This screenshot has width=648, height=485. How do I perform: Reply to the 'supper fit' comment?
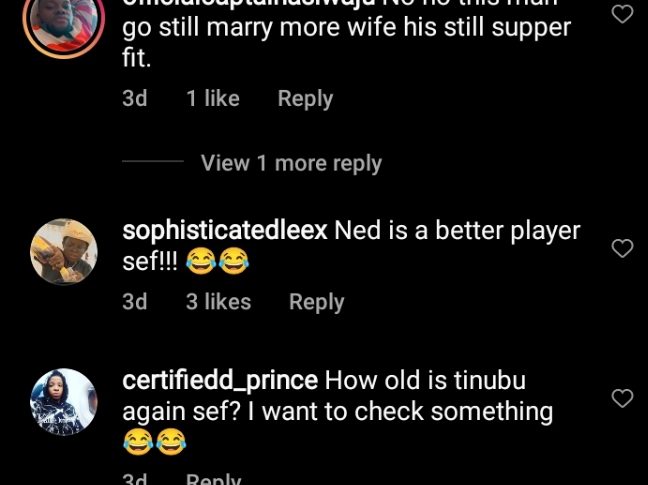pyautogui.click(x=305, y=98)
